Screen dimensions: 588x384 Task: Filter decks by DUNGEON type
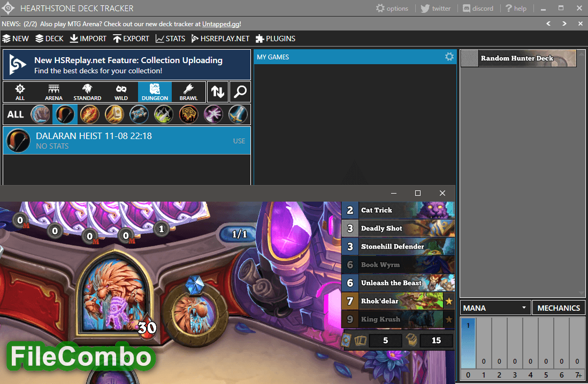[x=155, y=92]
